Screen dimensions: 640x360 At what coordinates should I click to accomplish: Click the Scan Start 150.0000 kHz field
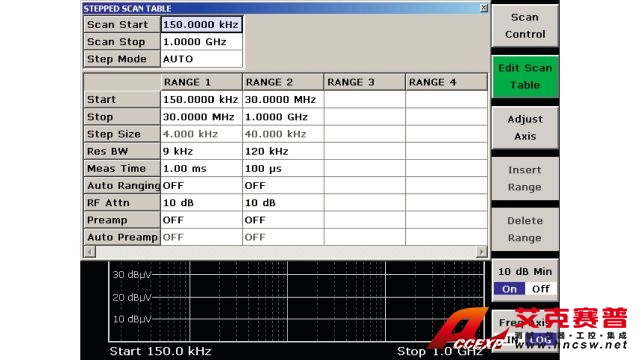click(x=202, y=24)
